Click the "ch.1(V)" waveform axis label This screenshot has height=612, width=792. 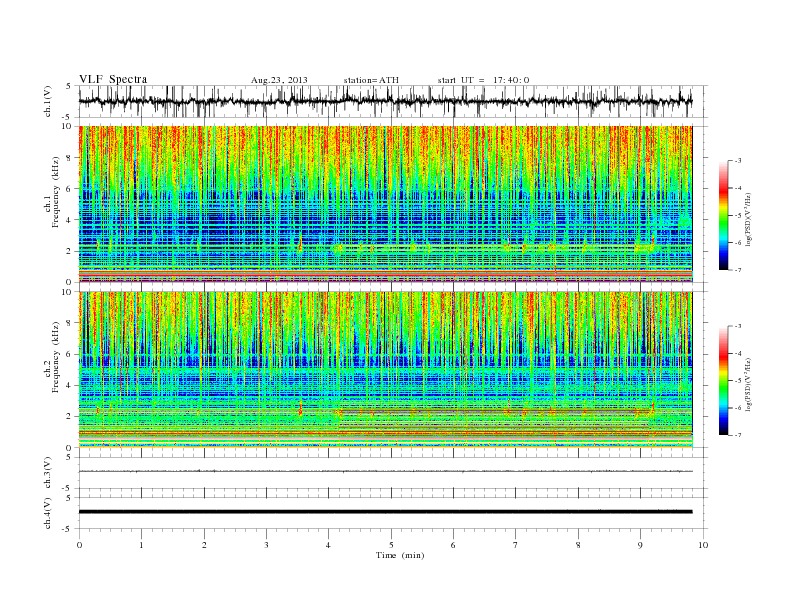click(48, 101)
